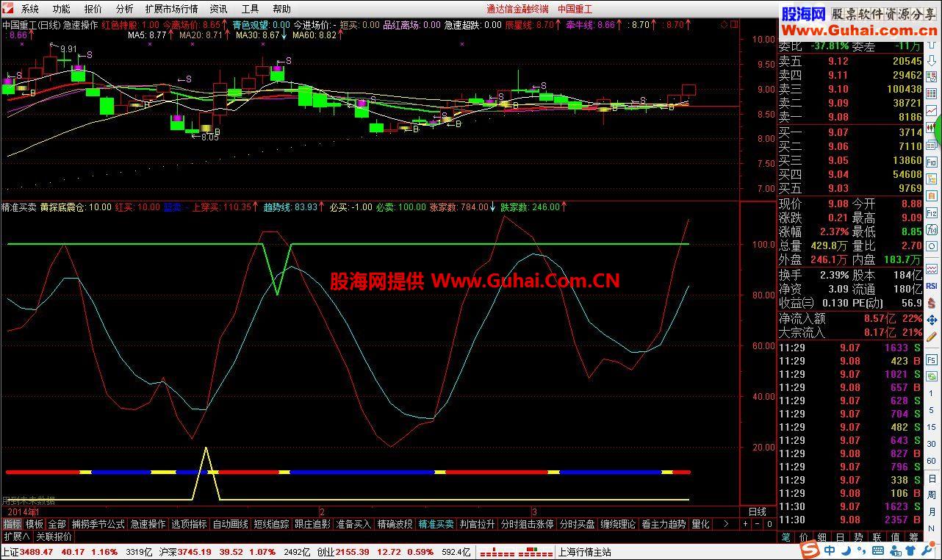Screen dimensions: 942x560
Task: Open the 帮助 menu
Action: coord(281,10)
